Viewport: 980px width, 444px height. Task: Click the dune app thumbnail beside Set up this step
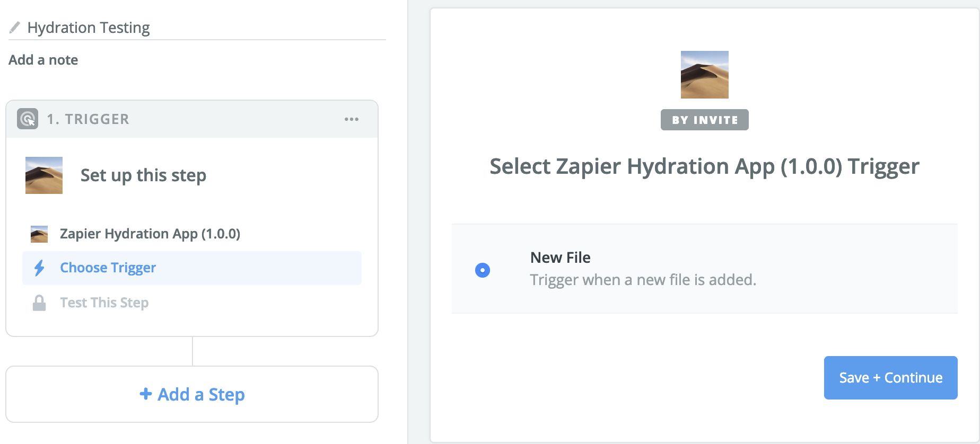(x=44, y=175)
